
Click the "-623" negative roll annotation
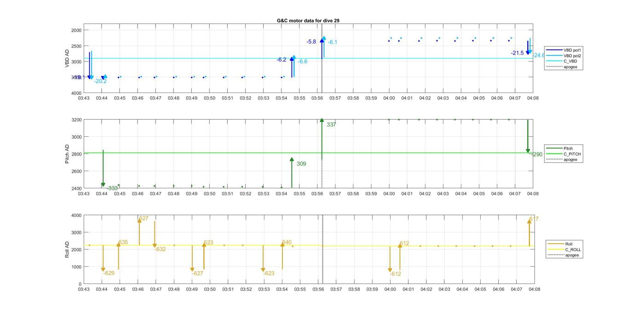point(269,273)
